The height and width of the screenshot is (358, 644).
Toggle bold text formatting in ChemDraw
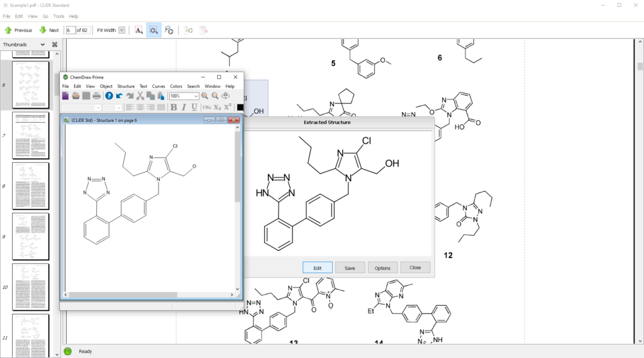[x=174, y=108]
